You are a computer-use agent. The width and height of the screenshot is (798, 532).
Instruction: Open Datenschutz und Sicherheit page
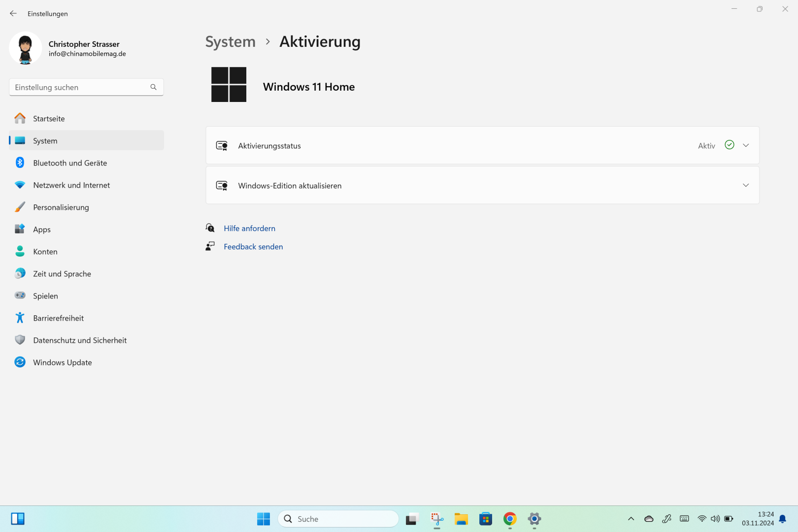click(x=80, y=340)
